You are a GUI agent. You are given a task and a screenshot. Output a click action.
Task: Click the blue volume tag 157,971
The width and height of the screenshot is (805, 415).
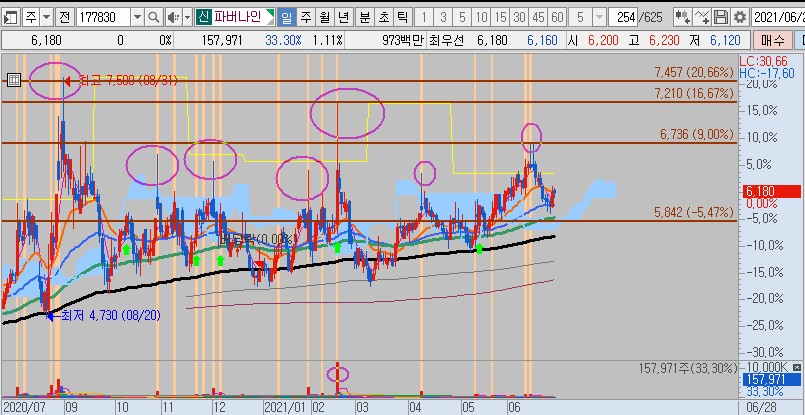pos(772,380)
